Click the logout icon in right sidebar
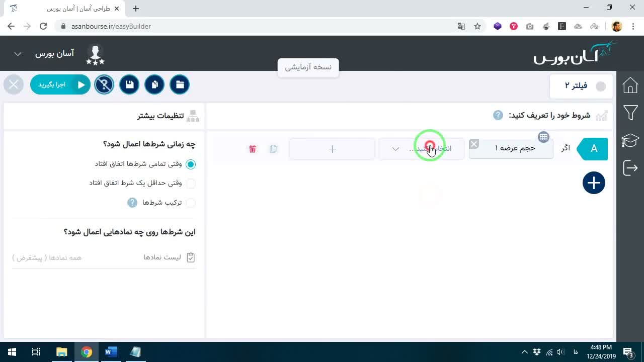 pyautogui.click(x=630, y=167)
